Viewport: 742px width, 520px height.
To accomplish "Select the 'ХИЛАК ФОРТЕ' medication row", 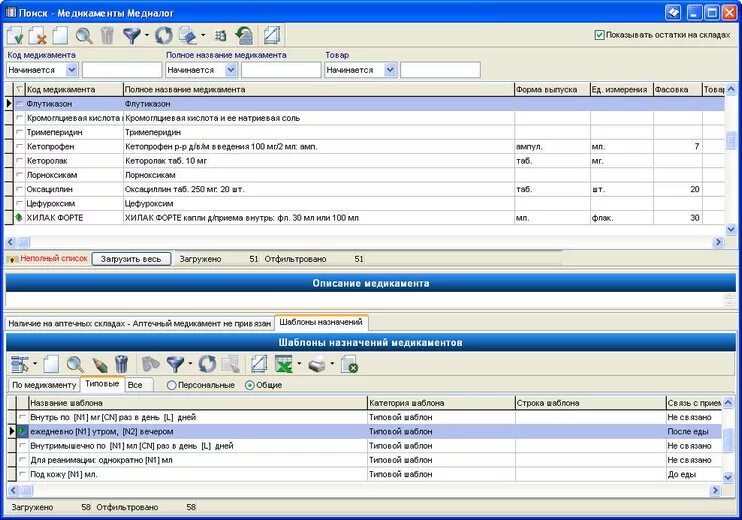I will tap(364, 218).
